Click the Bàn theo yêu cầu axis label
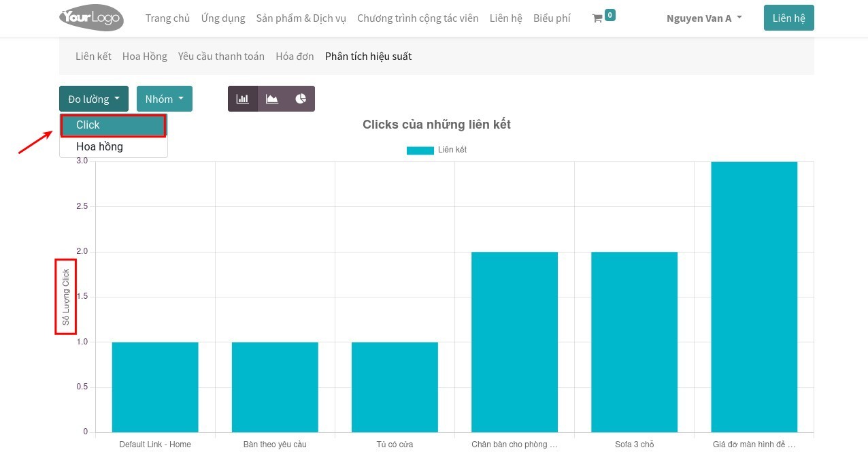 coord(275,445)
